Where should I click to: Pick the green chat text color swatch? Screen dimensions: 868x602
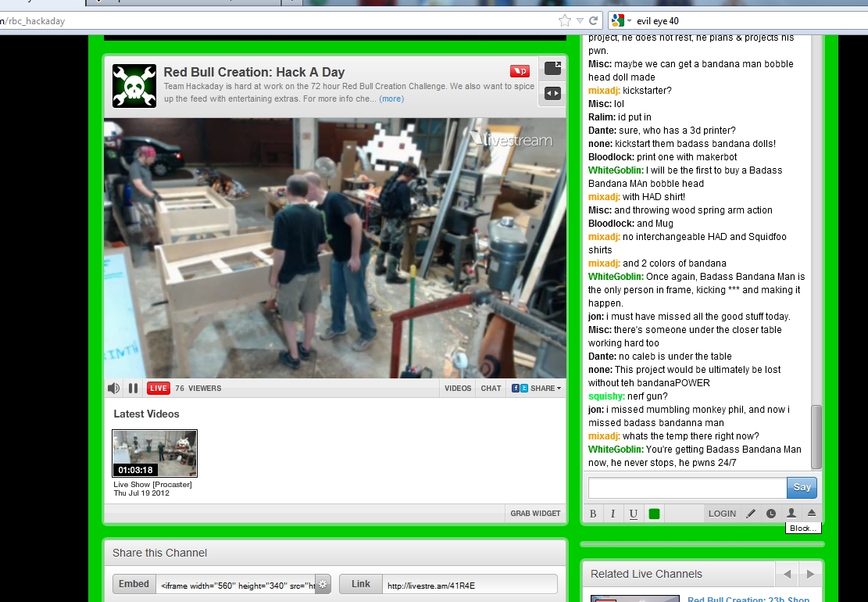click(654, 514)
